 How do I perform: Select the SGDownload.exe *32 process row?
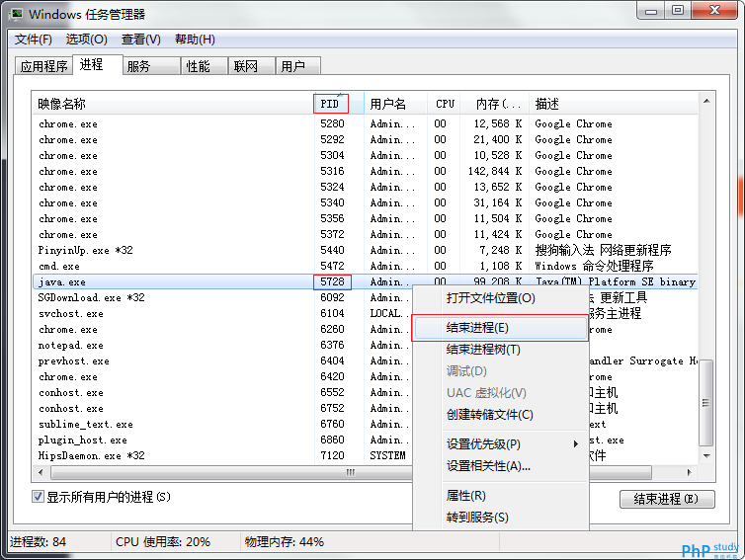pos(365,298)
